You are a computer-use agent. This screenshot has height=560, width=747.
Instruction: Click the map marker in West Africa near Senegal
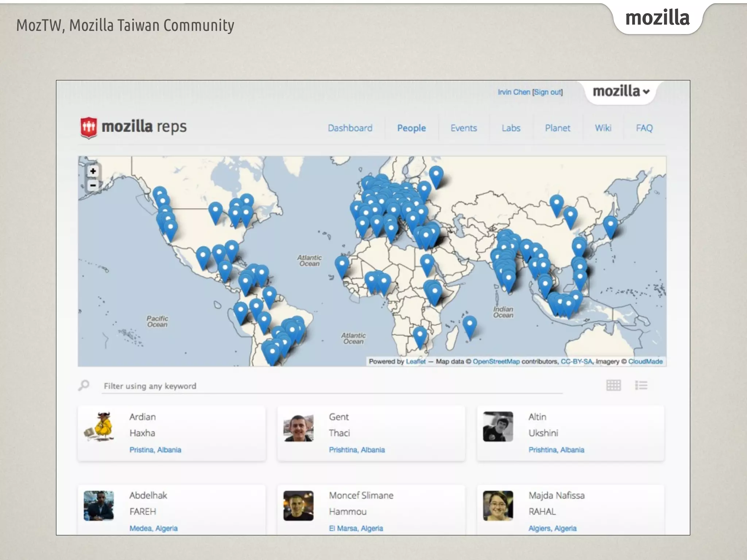point(342,266)
